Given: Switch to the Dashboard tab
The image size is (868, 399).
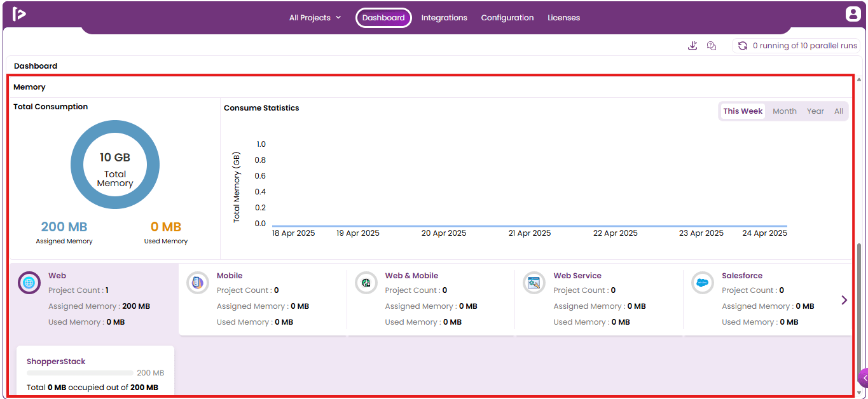Looking at the screenshot, I should tap(383, 18).
